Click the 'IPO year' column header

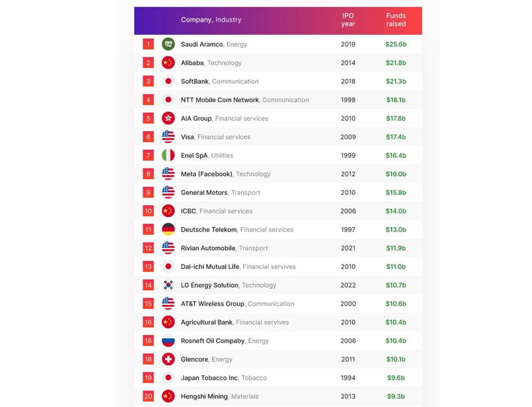348,20
